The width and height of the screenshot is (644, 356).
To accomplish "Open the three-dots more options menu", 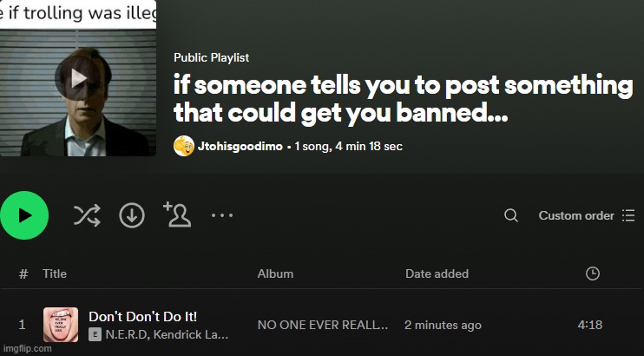I will [222, 215].
